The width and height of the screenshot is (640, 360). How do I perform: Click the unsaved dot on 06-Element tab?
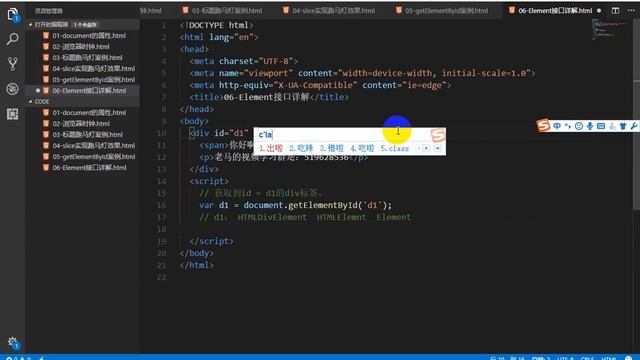599,11
